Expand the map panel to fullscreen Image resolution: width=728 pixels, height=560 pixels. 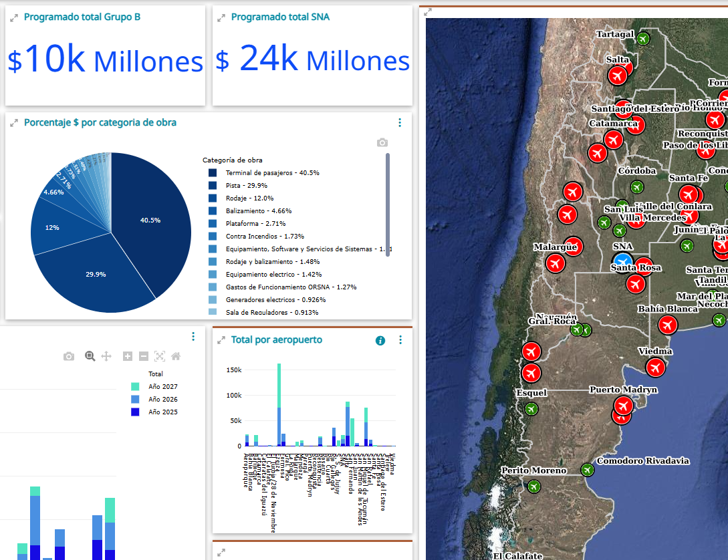[429, 11]
